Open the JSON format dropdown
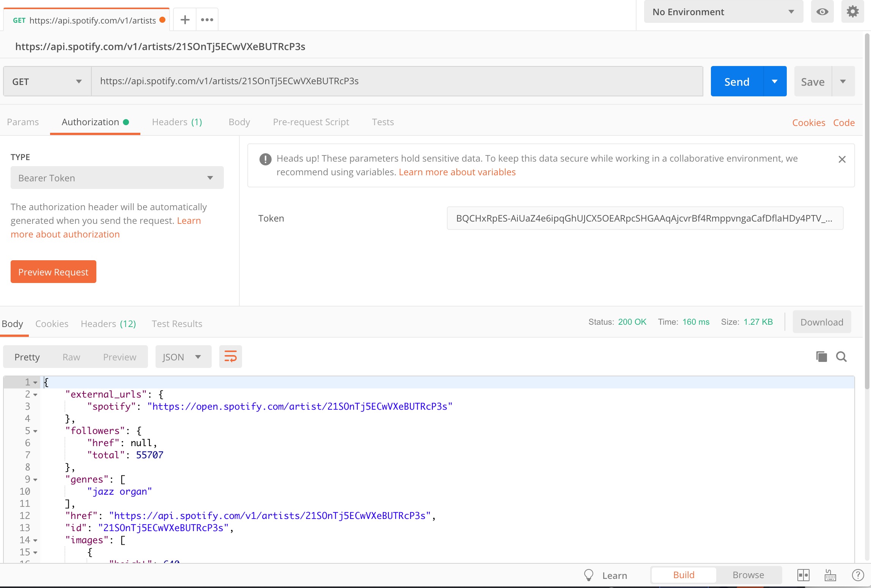Viewport: 871px width, 588px height. click(x=183, y=357)
